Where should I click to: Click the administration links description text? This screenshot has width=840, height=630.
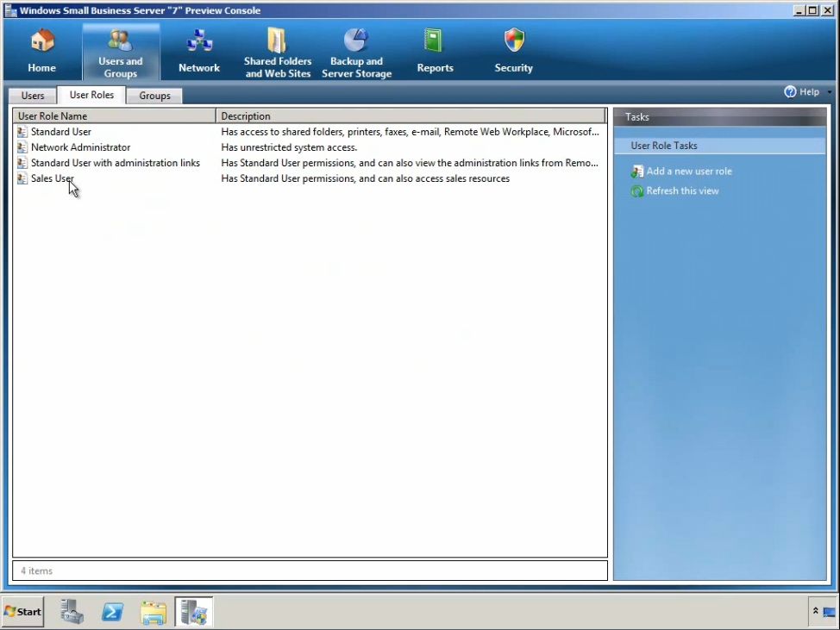[x=410, y=163]
